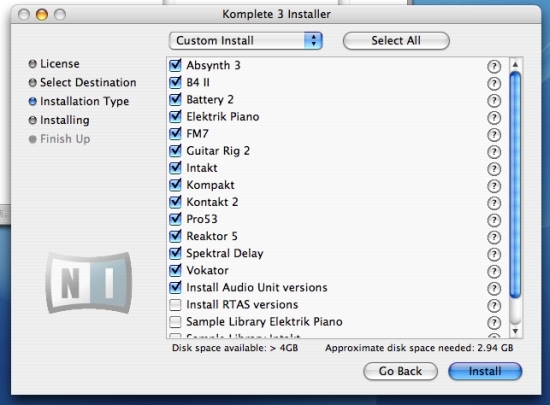Show the help info for Battery 2

494,101
